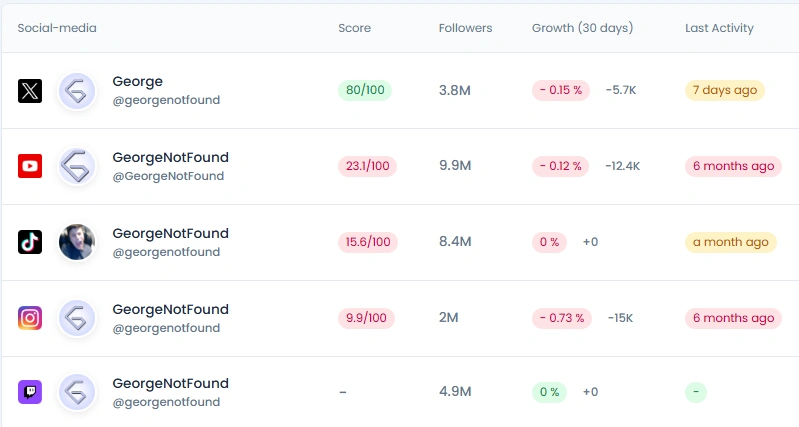799x427 pixels.
Task: Click the dash score in Twitch row
Action: [343, 392]
